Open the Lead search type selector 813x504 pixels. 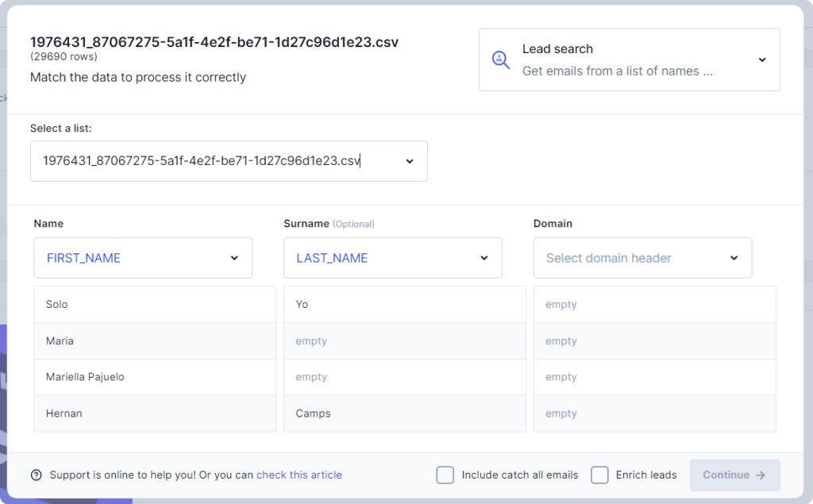(629, 60)
